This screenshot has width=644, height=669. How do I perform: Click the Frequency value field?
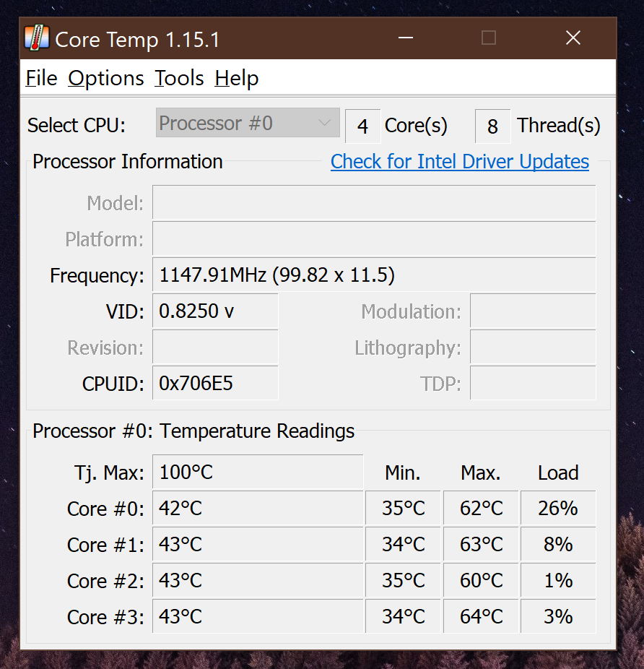click(374, 275)
